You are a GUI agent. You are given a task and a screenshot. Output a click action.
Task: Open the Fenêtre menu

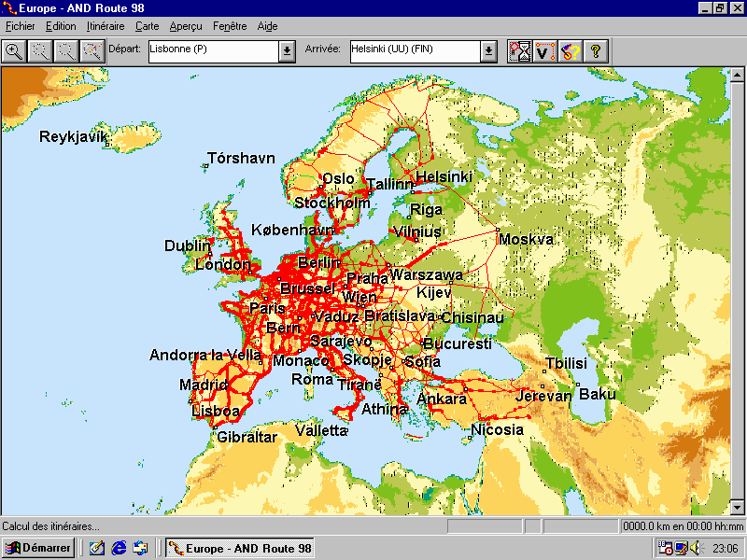click(230, 26)
